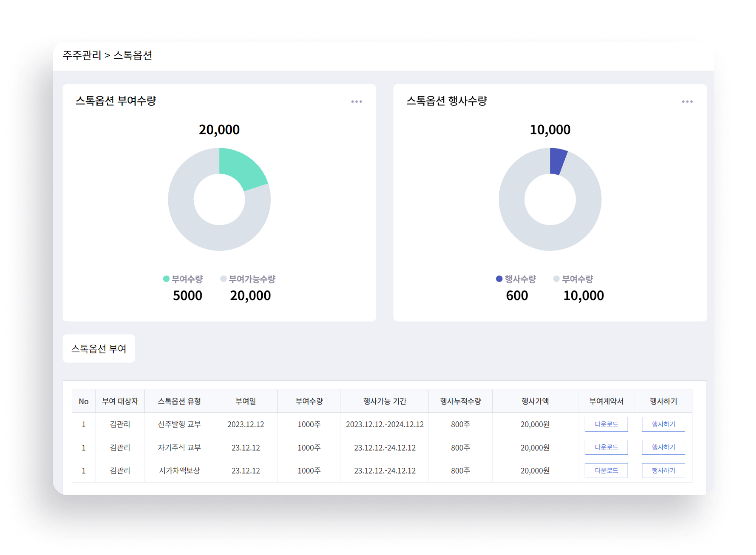This screenshot has height=555, width=756.
Task: Click the 스톡옵션 유형 column header
Action: (179, 401)
